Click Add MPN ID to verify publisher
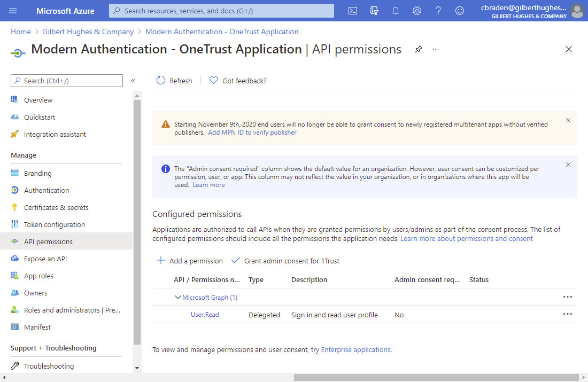This screenshot has width=588, height=382. (x=252, y=132)
